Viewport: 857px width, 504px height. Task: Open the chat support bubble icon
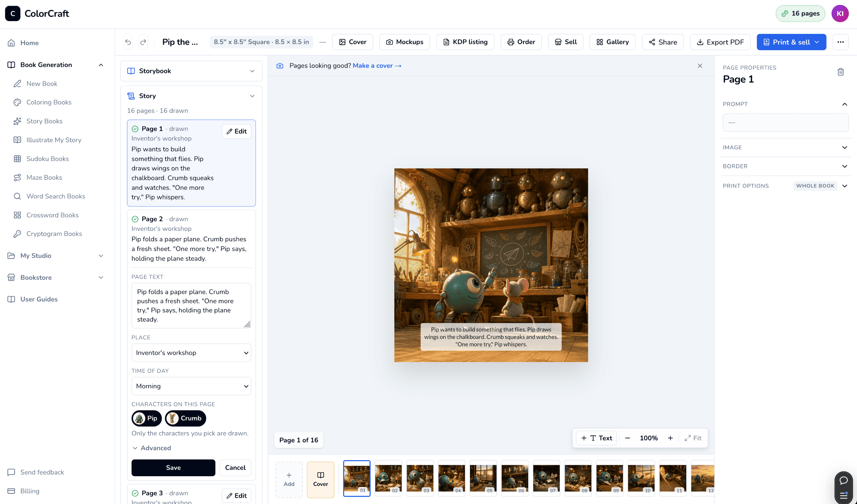coord(843,480)
